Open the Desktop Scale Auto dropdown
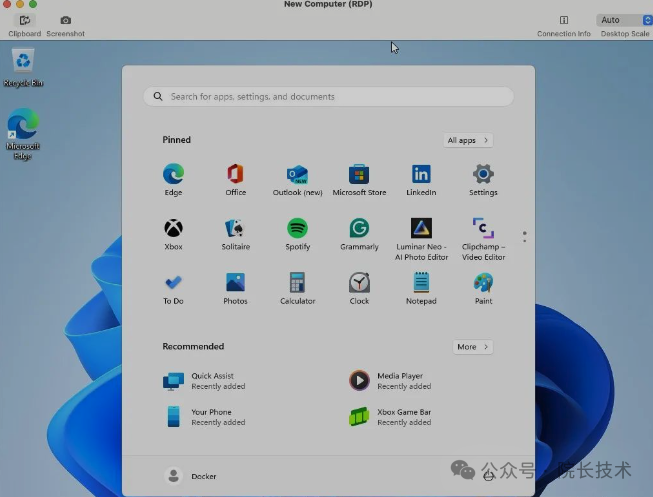The width and height of the screenshot is (653, 497). (x=624, y=20)
